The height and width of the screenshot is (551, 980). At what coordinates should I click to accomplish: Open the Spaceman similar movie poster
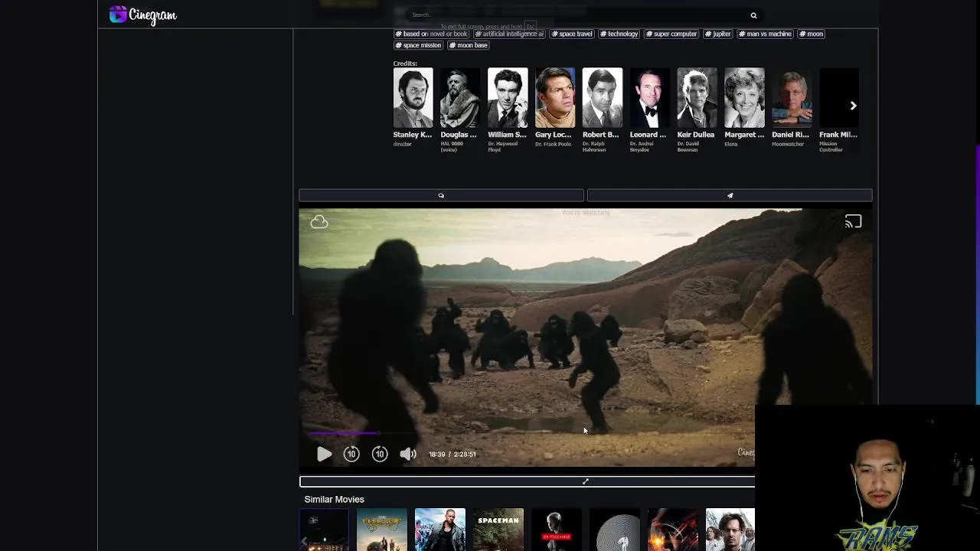[498, 530]
